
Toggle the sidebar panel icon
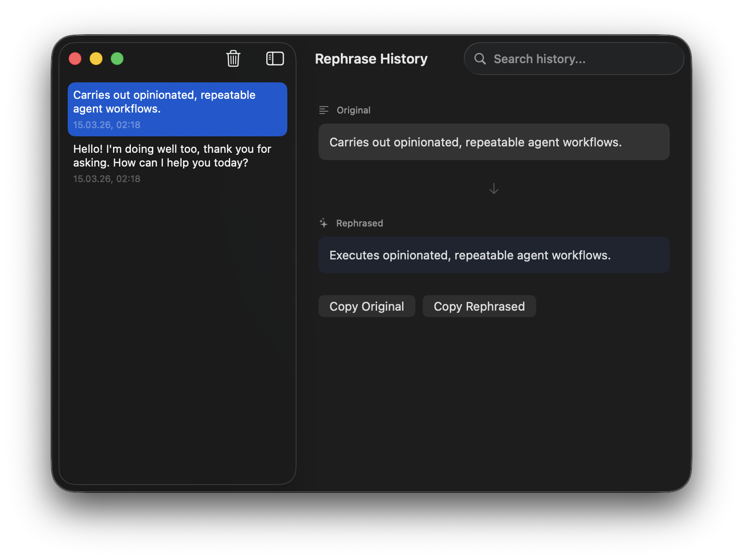tap(275, 59)
